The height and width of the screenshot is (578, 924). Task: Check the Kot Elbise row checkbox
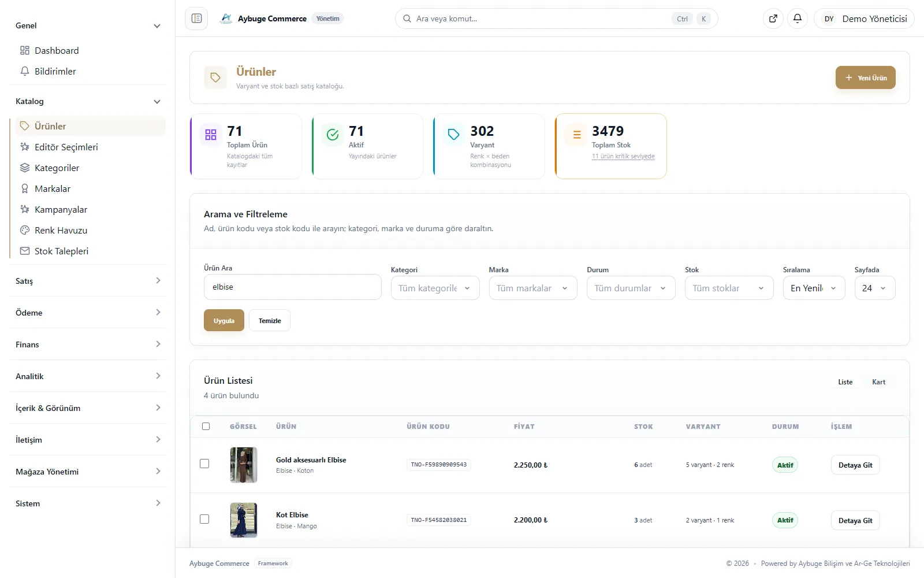tap(204, 519)
